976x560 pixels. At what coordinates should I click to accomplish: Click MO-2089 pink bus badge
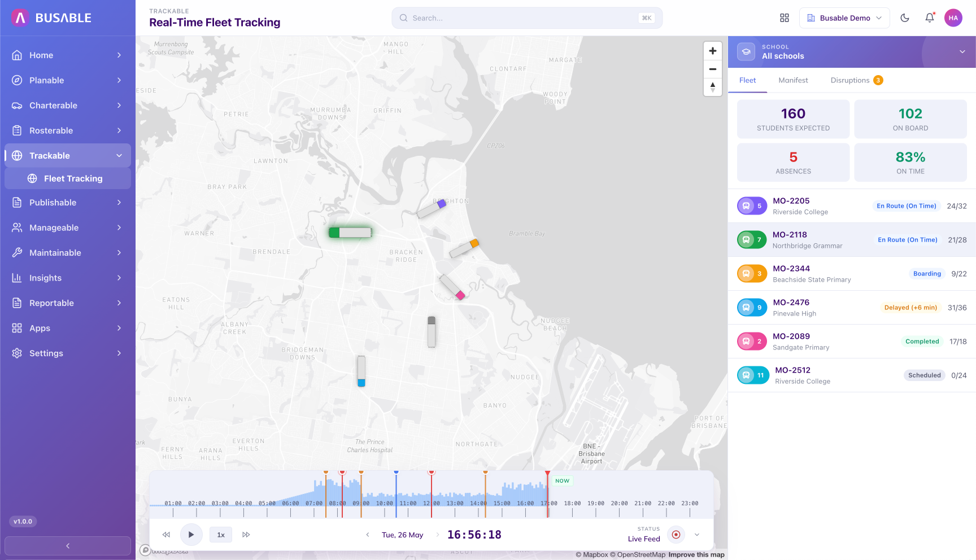point(752,342)
